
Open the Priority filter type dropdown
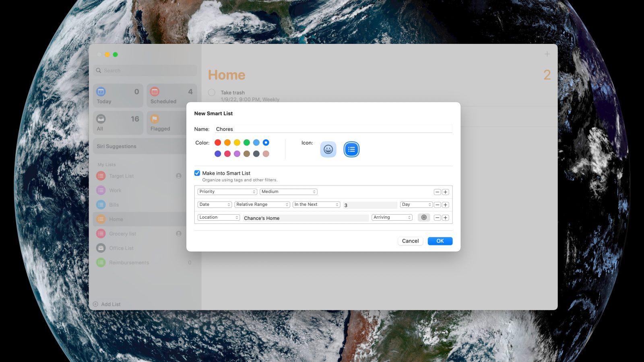227,192
